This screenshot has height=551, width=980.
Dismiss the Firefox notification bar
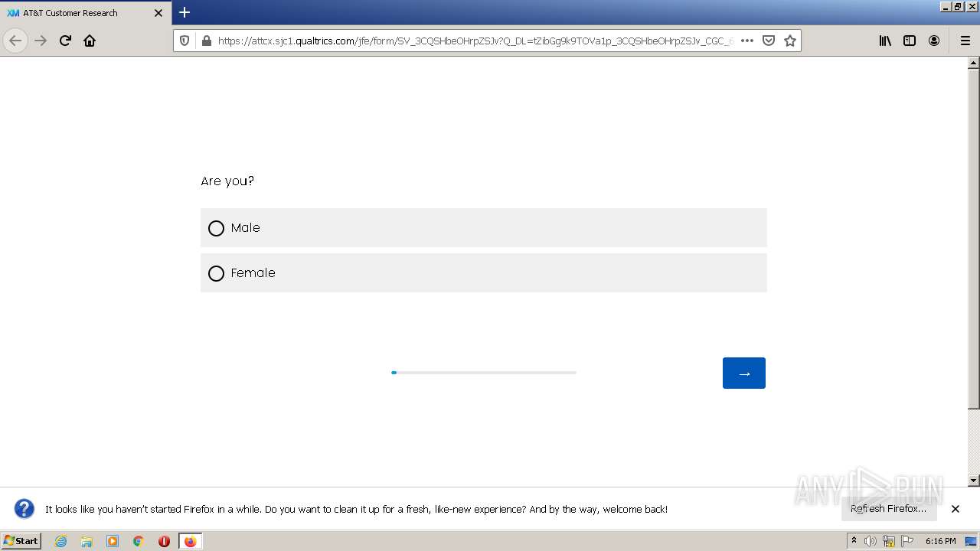(x=955, y=509)
